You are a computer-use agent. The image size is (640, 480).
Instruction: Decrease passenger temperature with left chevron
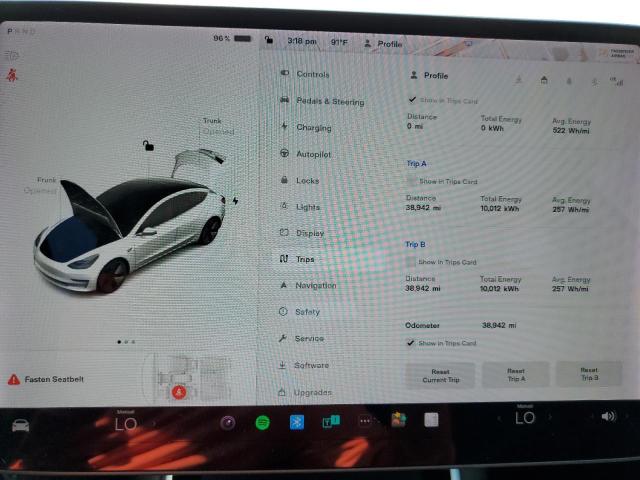click(499, 418)
